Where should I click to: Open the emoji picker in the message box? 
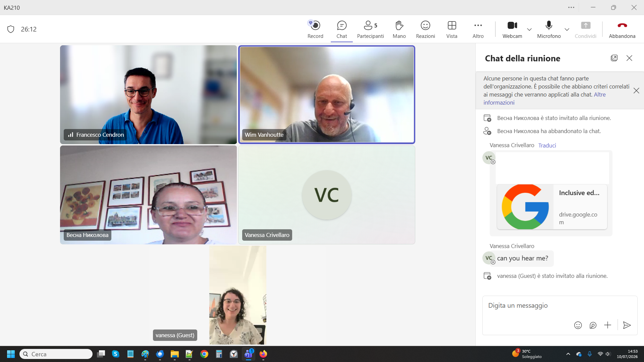tap(578, 325)
